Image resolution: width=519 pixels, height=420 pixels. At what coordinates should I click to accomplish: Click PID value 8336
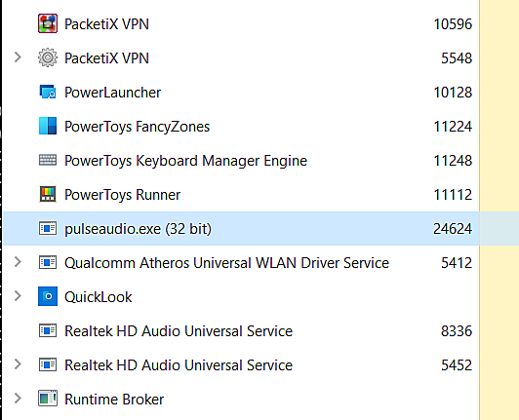pyautogui.click(x=457, y=330)
